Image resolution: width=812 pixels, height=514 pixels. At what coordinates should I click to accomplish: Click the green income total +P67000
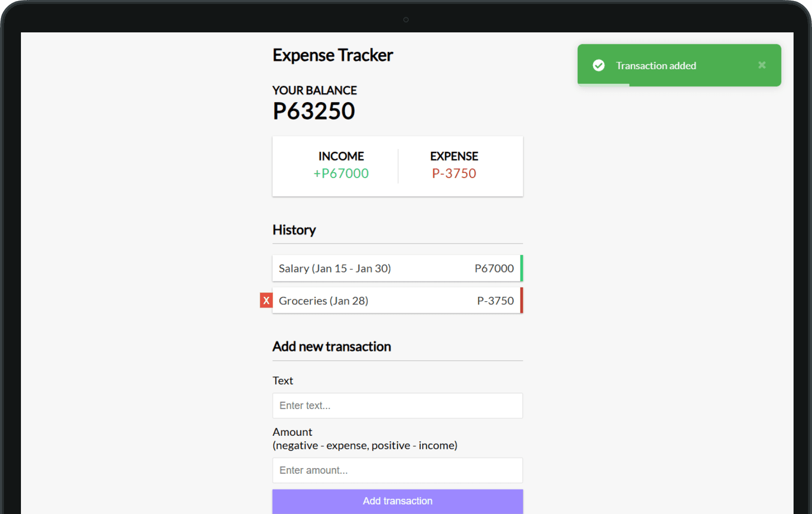(341, 173)
